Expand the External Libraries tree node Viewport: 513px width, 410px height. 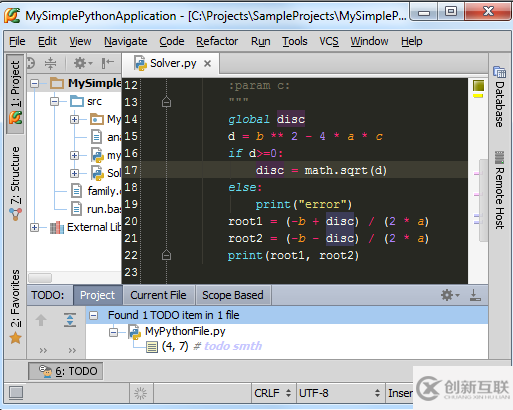pyautogui.click(x=34, y=227)
